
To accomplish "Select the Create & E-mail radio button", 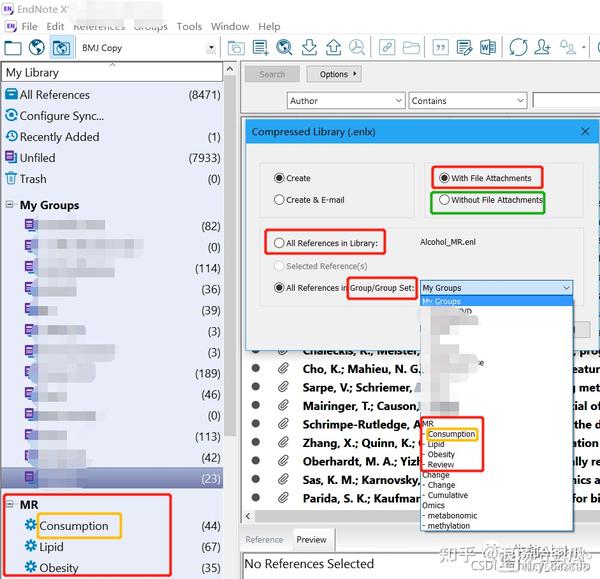I will pos(279,200).
